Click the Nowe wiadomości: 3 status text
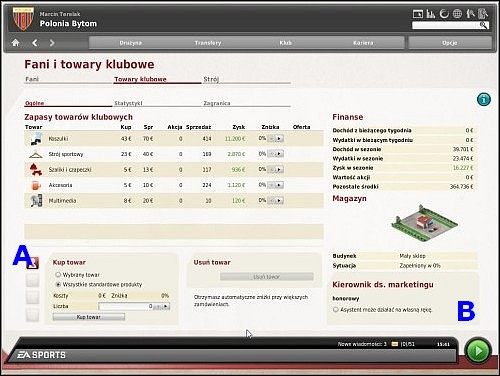This screenshot has height=376, width=500. (362, 344)
